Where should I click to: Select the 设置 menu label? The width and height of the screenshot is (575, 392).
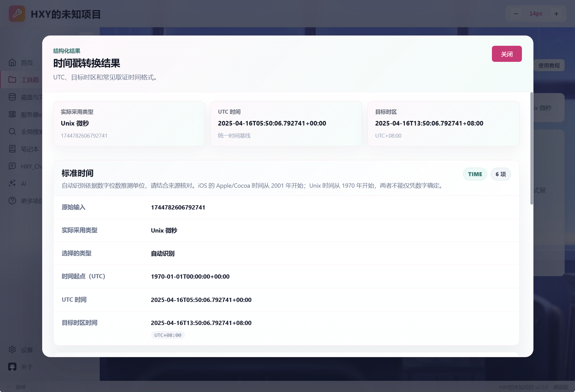[27, 350]
